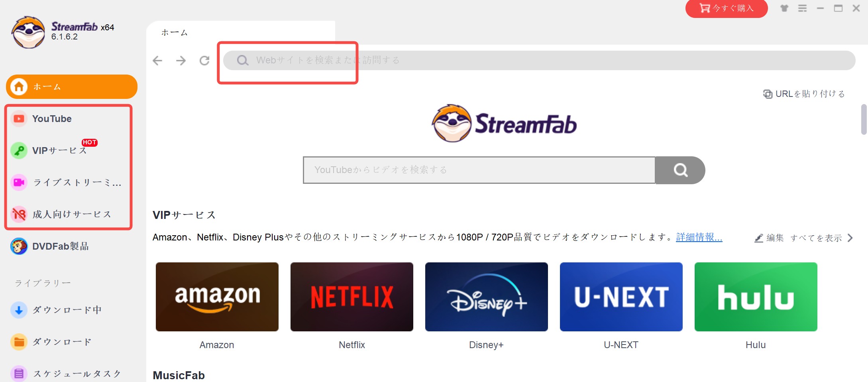Click the StreamFab sloth logo in sidebar
Screen dimensions: 868x382
28,32
